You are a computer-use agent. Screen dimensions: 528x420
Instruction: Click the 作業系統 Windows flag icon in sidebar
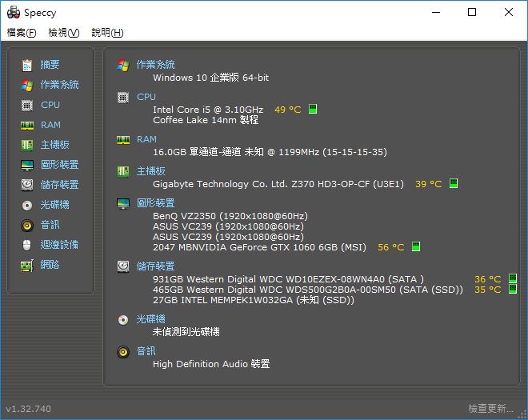coord(27,86)
